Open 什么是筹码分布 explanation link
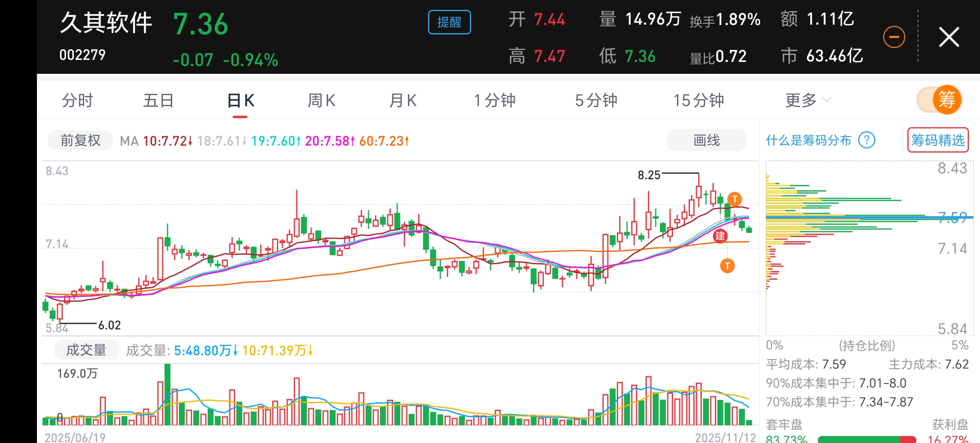980x443 pixels. (x=808, y=140)
